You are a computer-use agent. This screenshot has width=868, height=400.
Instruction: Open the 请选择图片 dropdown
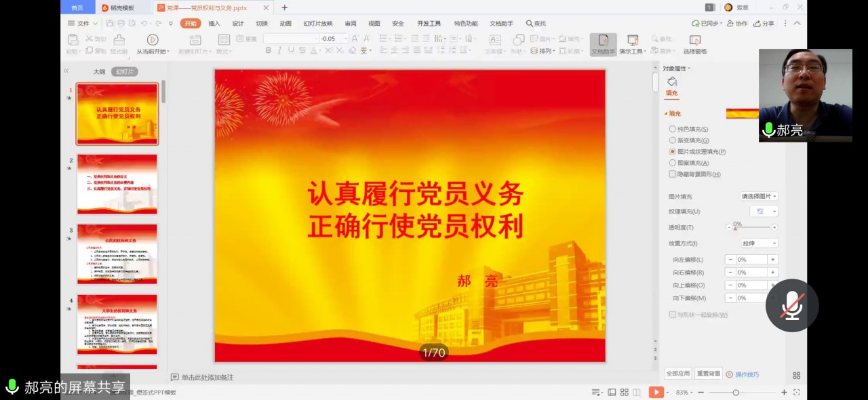(x=759, y=197)
